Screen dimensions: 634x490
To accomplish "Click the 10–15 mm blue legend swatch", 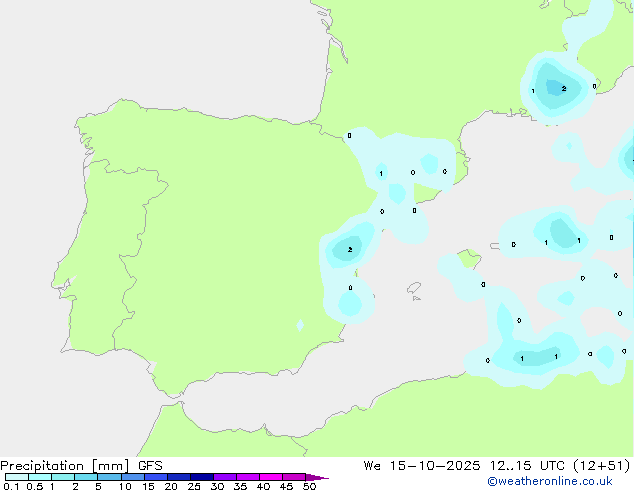I will [133, 477].
